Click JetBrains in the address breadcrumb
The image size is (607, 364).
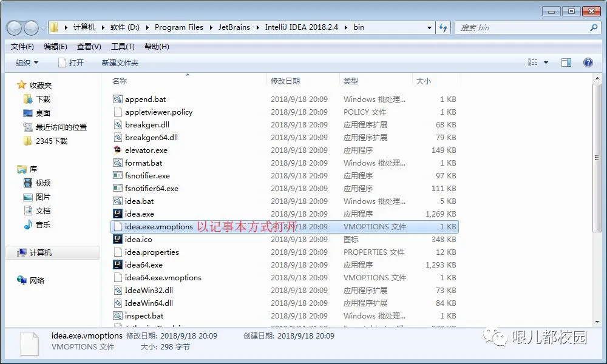[234, 27]
